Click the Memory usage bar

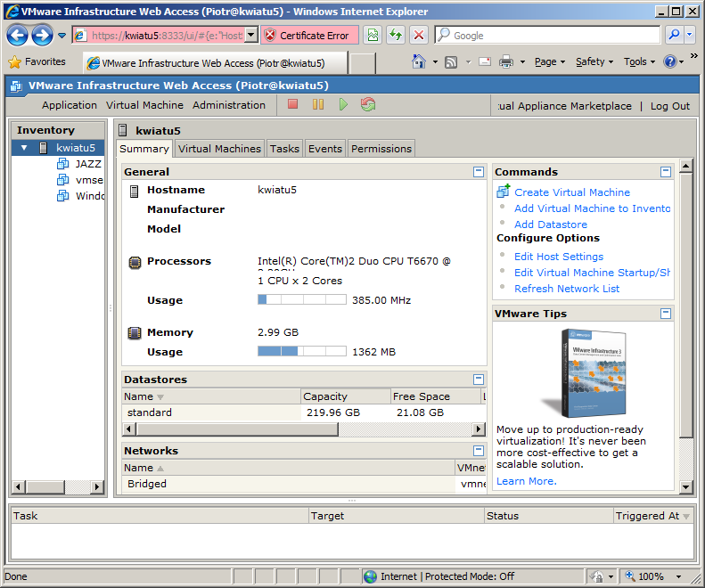pyautogui.click(x=302, y=351)
